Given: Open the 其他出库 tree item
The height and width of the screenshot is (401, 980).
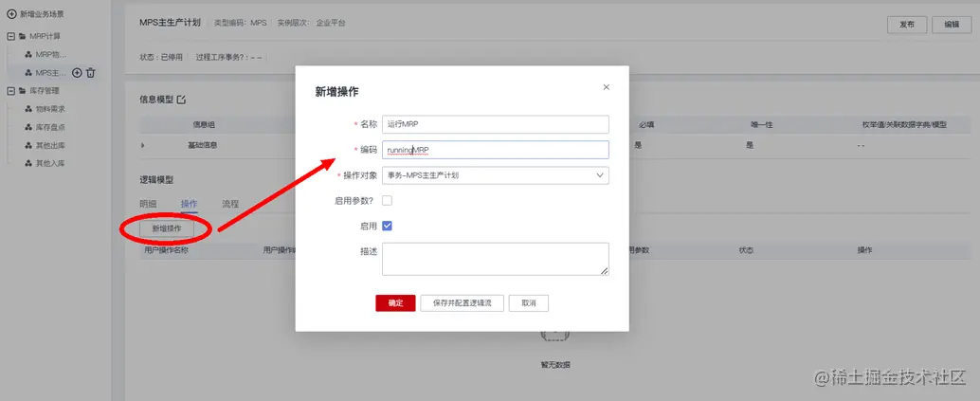Looking at the screenshot, I should 50,145.
